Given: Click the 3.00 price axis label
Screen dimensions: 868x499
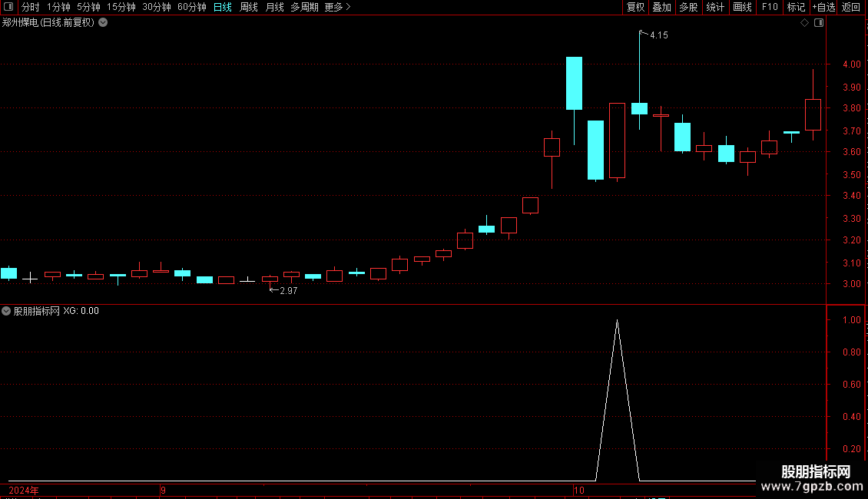Looking at the screenshot, I should tap(851, 284).
